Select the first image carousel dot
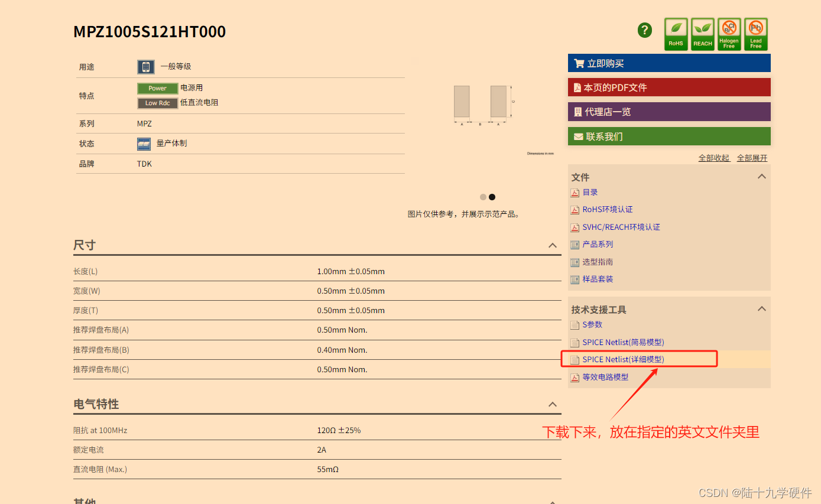 point(483,197)
